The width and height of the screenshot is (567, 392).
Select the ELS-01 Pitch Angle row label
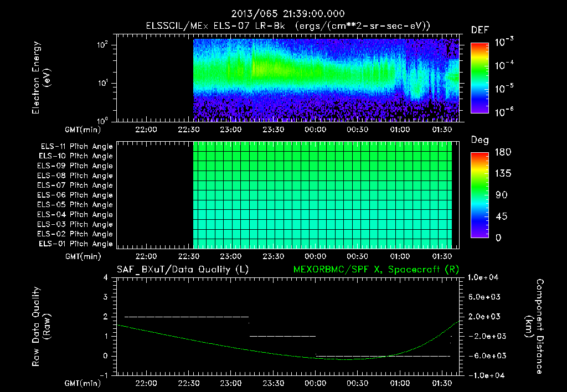[x=75, y=244]
